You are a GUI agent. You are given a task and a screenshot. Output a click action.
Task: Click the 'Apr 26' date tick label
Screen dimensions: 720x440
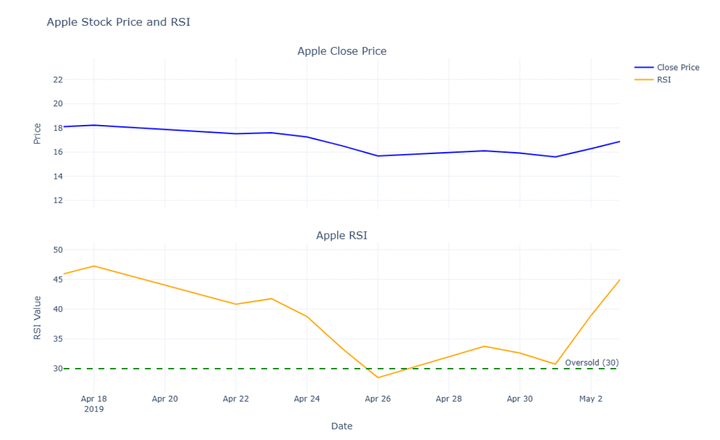pyautogui.click(x=378, y=399)
